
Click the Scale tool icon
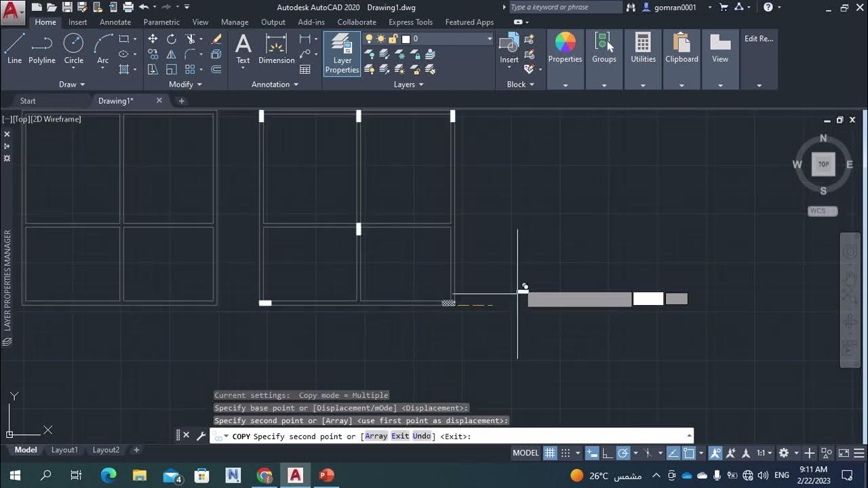tap(172, 69)
